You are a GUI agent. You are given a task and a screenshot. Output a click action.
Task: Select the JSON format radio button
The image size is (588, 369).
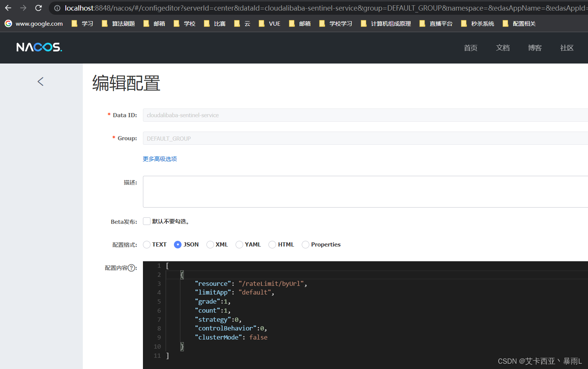178,245
